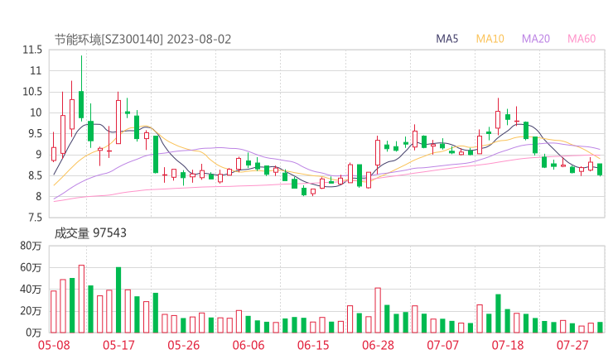Click the 9.5 price axis label
613x364 pixels.
(x=33, y=134)
